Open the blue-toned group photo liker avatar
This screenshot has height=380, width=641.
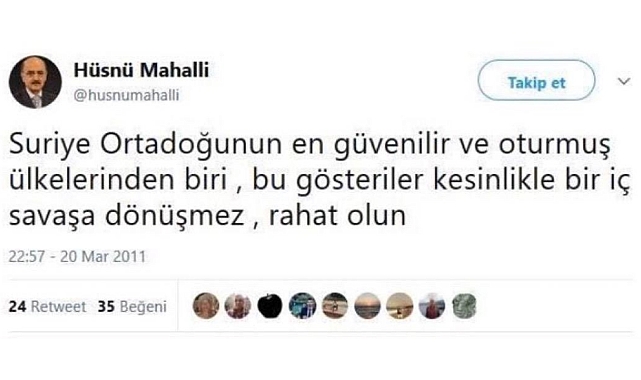(303, 306)
